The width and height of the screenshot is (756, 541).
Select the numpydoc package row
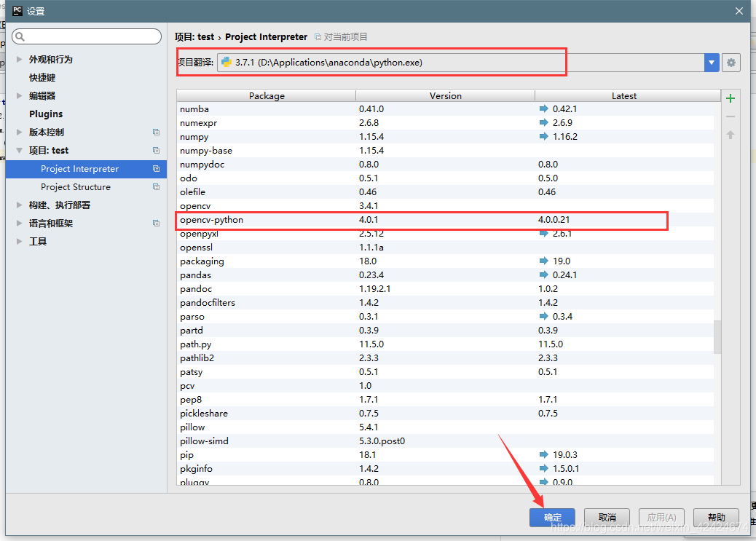(x=446, y=165)
